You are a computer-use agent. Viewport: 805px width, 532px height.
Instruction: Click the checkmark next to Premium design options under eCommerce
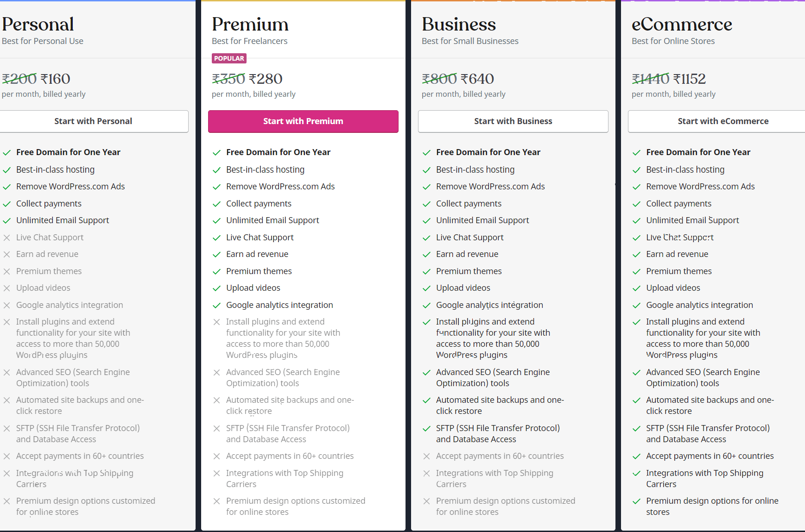coord(637,501)
